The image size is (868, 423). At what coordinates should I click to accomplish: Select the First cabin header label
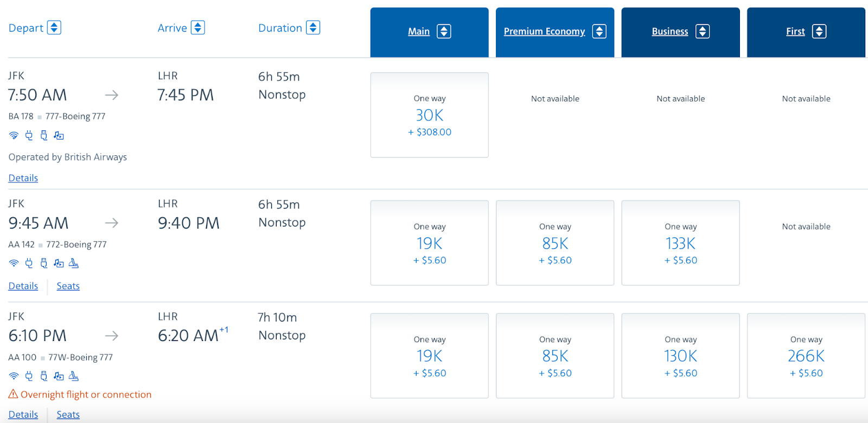tap(795, 31)
